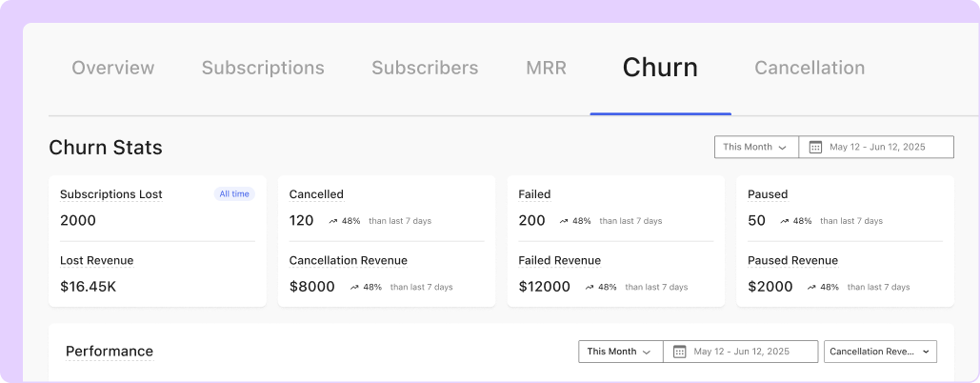Click trend arrow icon beside Paused 50
This screenshot has height=383, width=980.
[785, 221]
